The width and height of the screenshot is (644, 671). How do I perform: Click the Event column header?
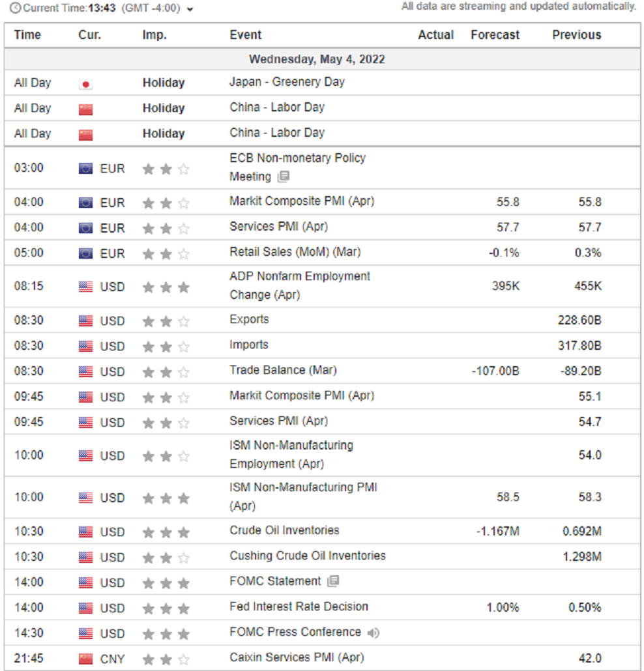pos(246,35)
